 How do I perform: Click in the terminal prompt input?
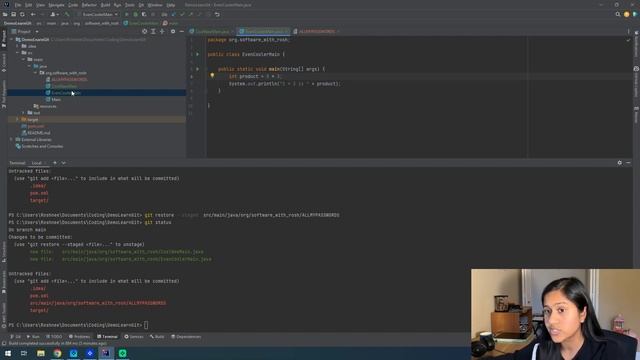pyautogui.click(x=146, y=325)
